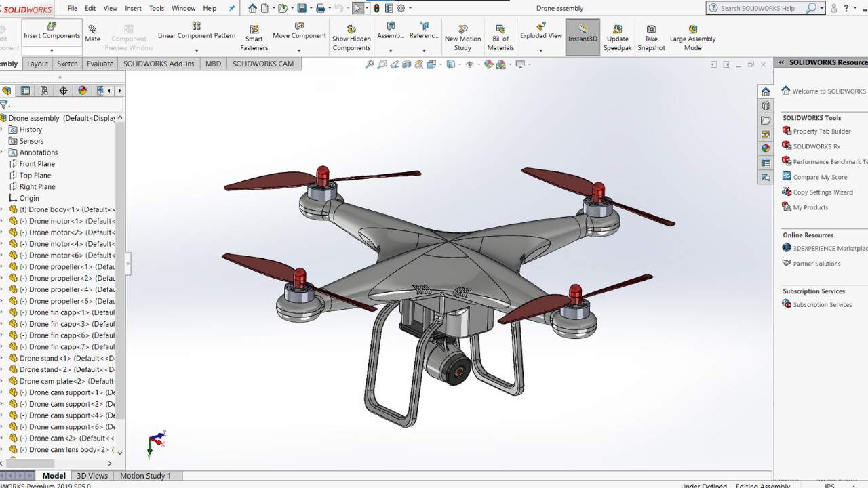
Task: Take Snapshot of the assembly
Action: point(651,38)
